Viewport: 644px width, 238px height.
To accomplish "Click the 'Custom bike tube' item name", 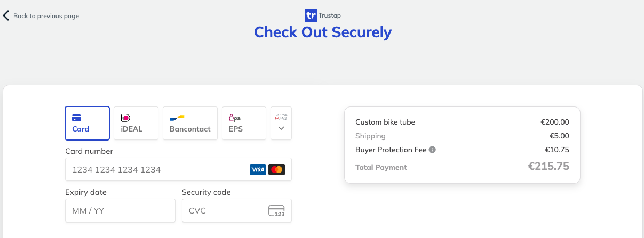I will 385,122.
